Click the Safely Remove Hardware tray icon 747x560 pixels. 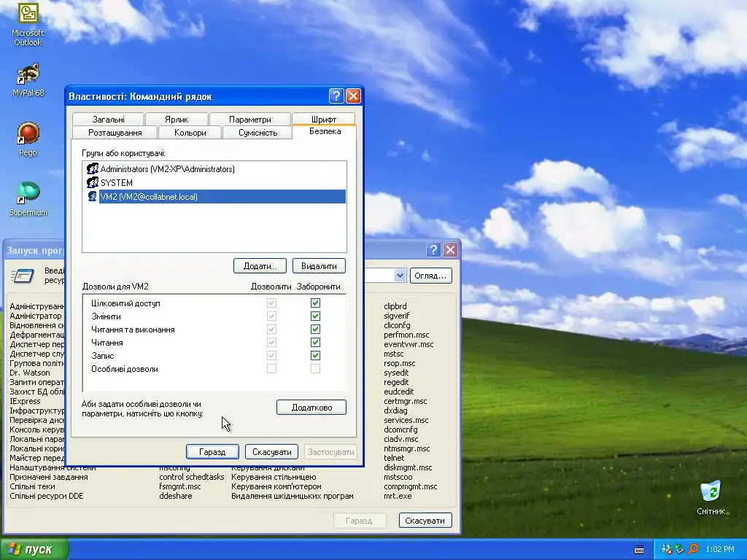point(679,549)
